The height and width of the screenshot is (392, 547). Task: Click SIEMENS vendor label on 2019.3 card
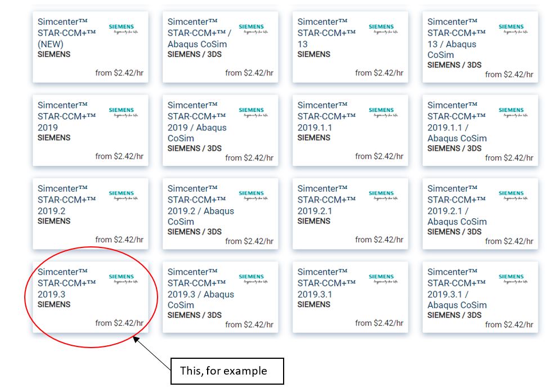[54, 304]
